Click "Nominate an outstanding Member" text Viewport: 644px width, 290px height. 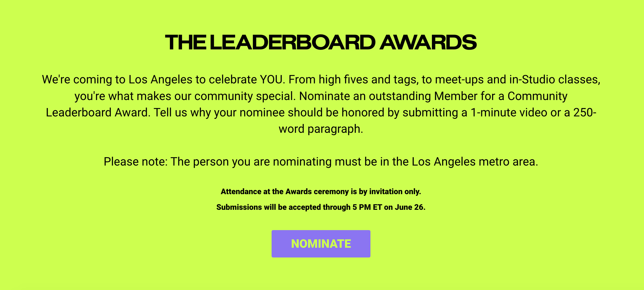tap(388, 96)
